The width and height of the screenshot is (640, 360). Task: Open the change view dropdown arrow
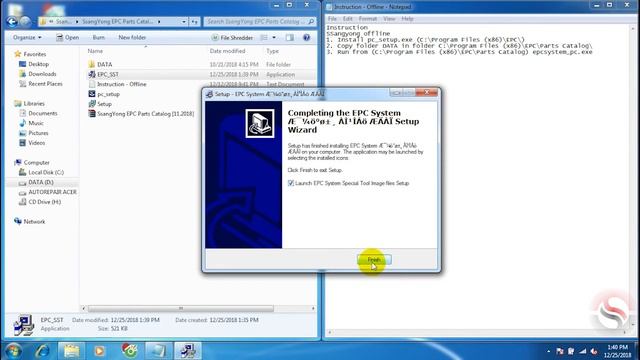(274, 38)
